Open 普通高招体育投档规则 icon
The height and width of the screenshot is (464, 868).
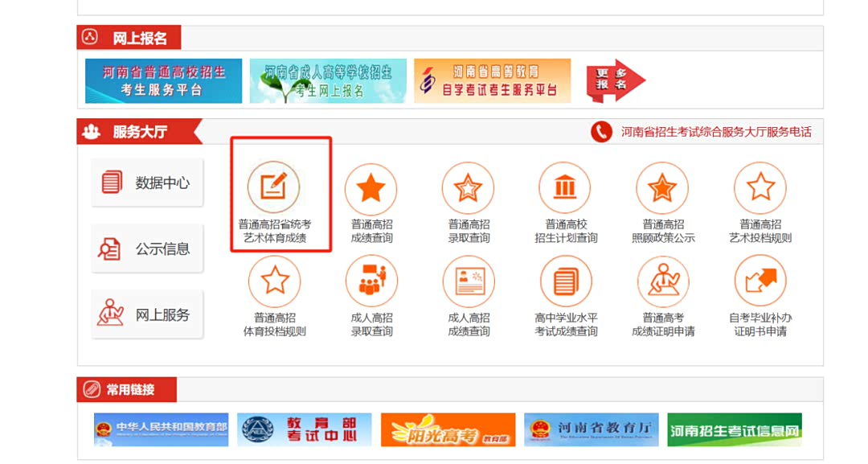(274, 281)
